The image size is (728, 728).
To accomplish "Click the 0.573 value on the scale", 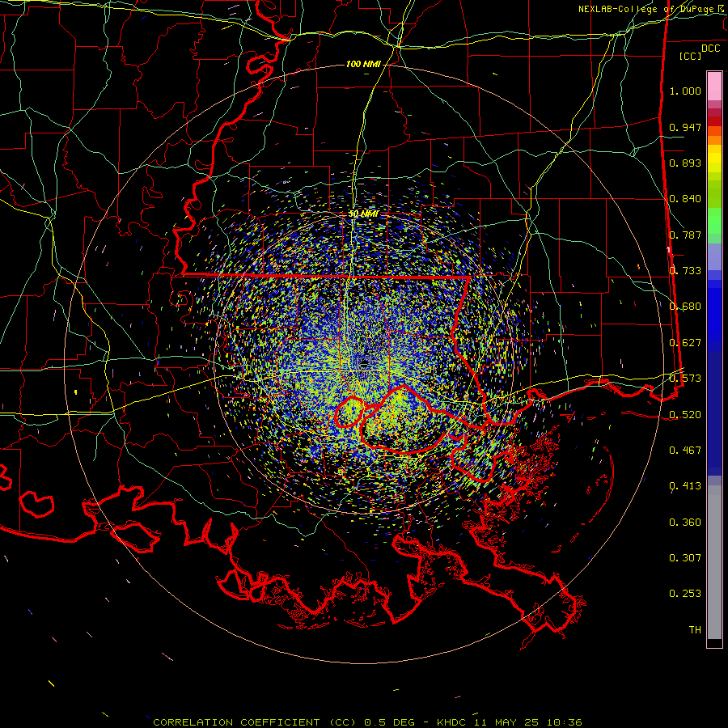I will coord(685,379).
